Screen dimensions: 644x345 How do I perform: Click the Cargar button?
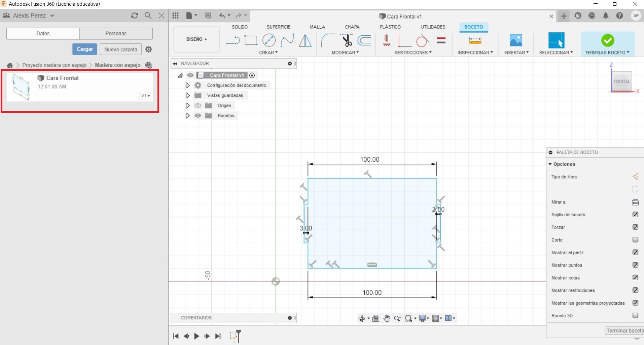tap(85, 49)
